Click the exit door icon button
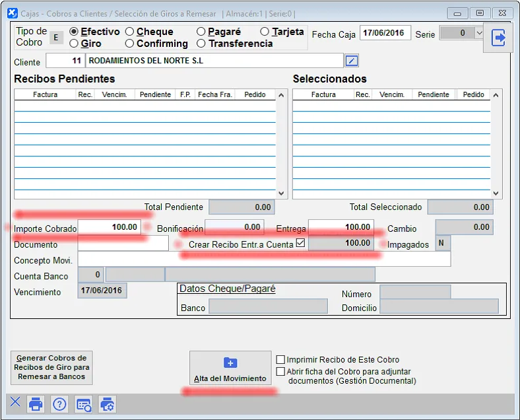The width and height of the screenshot is (520, 420). coord(499,38)
